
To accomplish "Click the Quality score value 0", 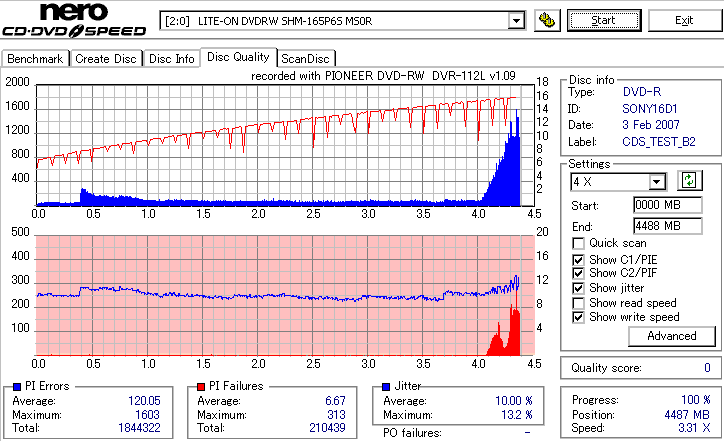I will point(707,368).
